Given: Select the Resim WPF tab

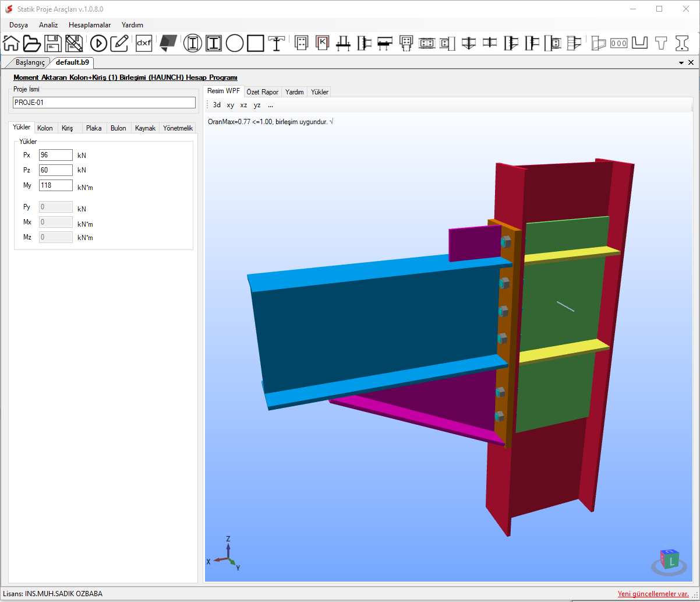Looking at the screenshot, I should tap(224, 91).
